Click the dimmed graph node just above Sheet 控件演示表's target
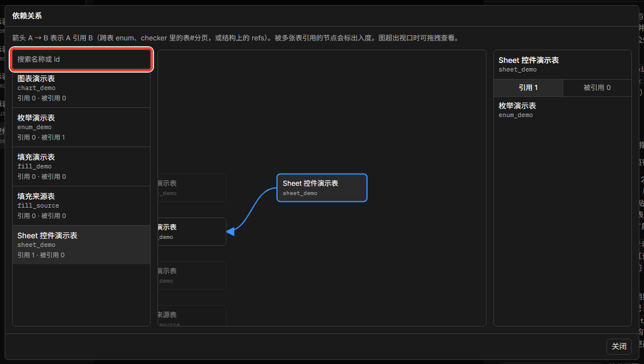The width and height of the screenshot is (644, 364). [192, 187]
